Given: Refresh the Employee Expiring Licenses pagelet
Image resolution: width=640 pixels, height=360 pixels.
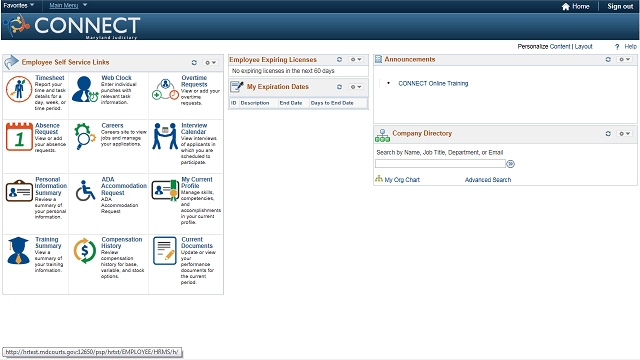Looking at the screenshot, I should (x=339, y=60).
